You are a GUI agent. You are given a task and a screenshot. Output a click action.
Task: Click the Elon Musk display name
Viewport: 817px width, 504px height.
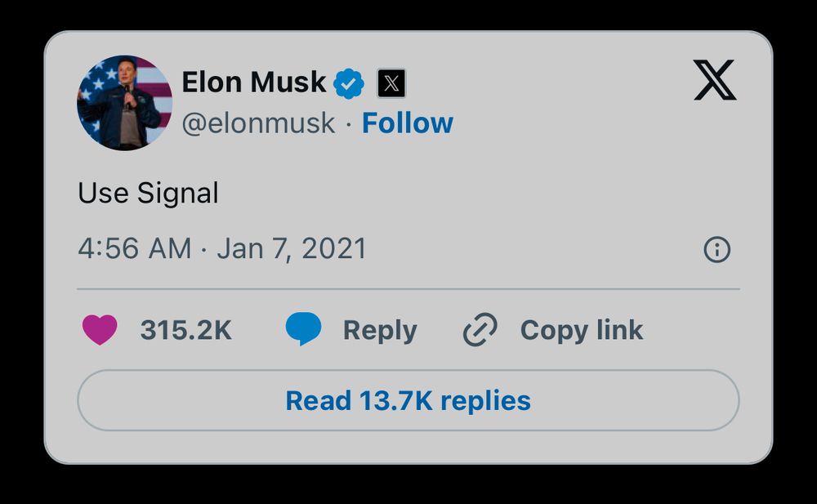(253, 83)
